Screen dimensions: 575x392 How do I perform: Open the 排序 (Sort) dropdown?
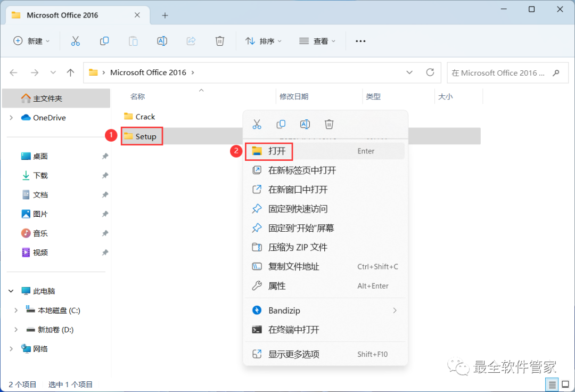pyautogui.click(x=264, y=41)
